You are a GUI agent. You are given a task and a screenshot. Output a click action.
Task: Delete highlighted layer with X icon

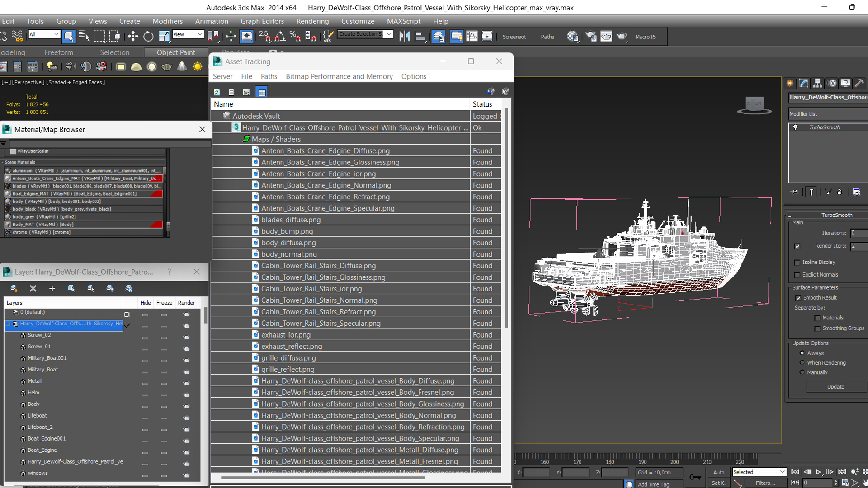[33, 288]
